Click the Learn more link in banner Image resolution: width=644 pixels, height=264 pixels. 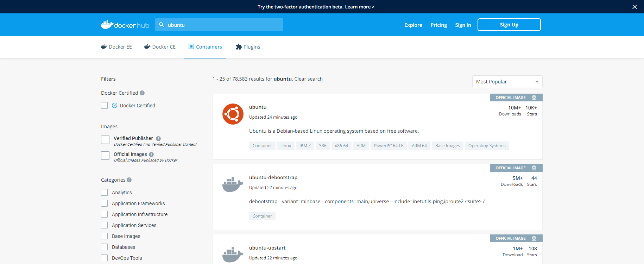click(359, 7)
